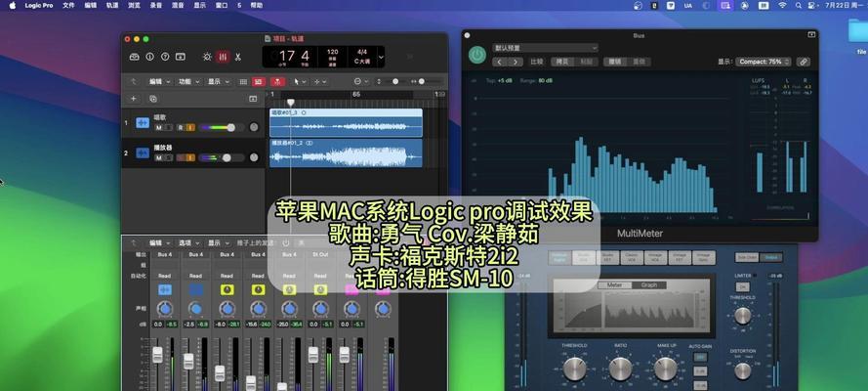Open the Editors scissors icon
This screenshot has height=391, width=868.
[x=238, y=57]
